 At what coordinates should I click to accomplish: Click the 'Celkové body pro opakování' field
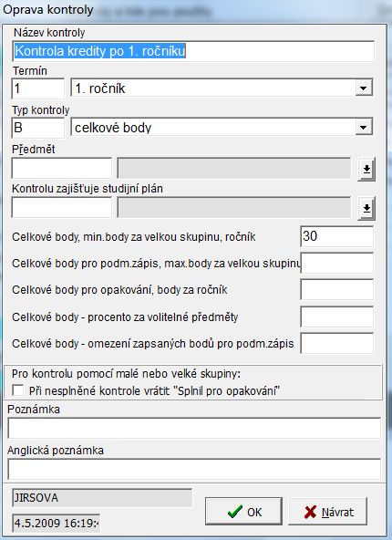click(336, 290)
